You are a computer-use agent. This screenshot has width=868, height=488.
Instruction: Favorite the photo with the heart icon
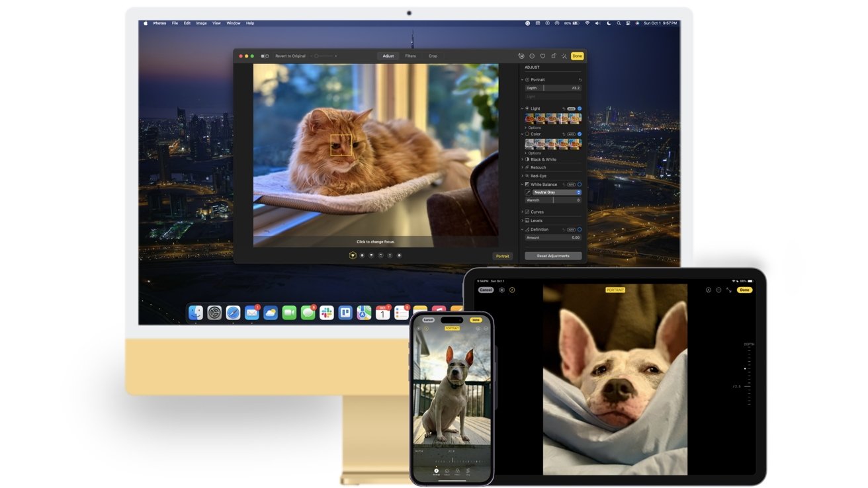(543, 56)
